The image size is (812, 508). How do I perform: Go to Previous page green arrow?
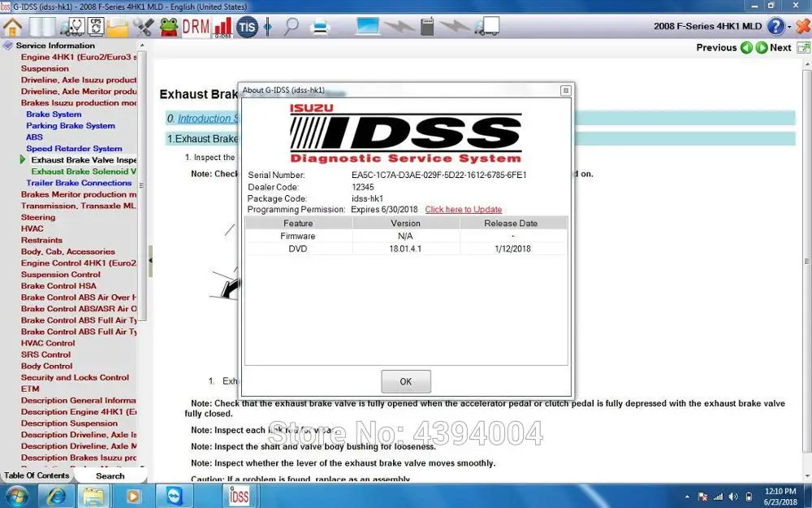click(x=746, y=48)
